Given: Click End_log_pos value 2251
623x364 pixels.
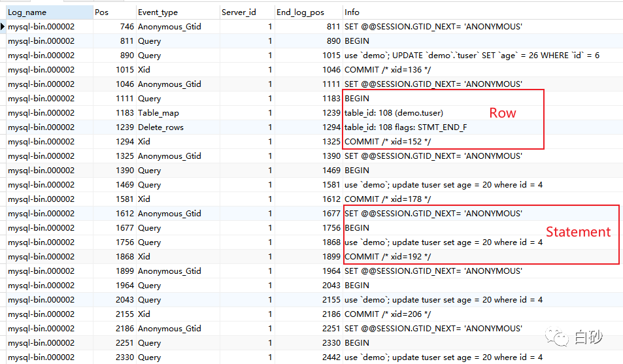Looking at the screenshot, I should (309, 329).
